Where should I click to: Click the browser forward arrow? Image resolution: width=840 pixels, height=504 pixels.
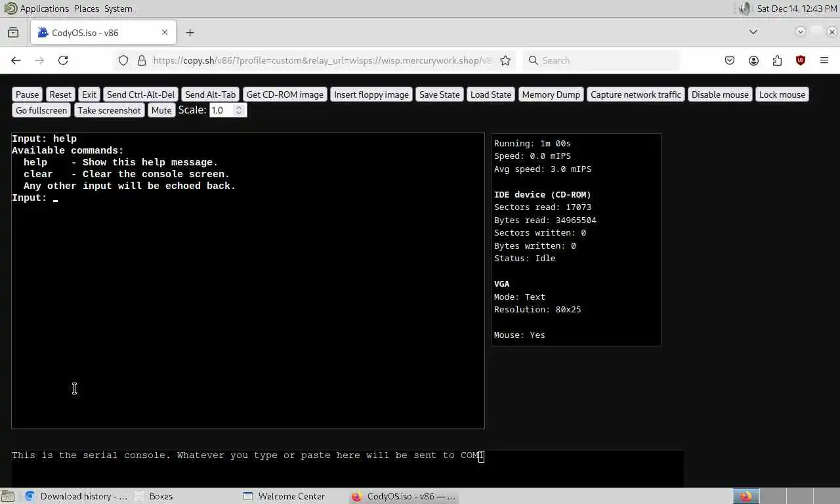coord(39,60)
